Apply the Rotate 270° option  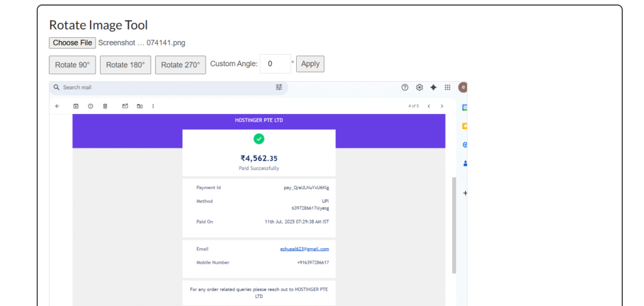[180, 64]
